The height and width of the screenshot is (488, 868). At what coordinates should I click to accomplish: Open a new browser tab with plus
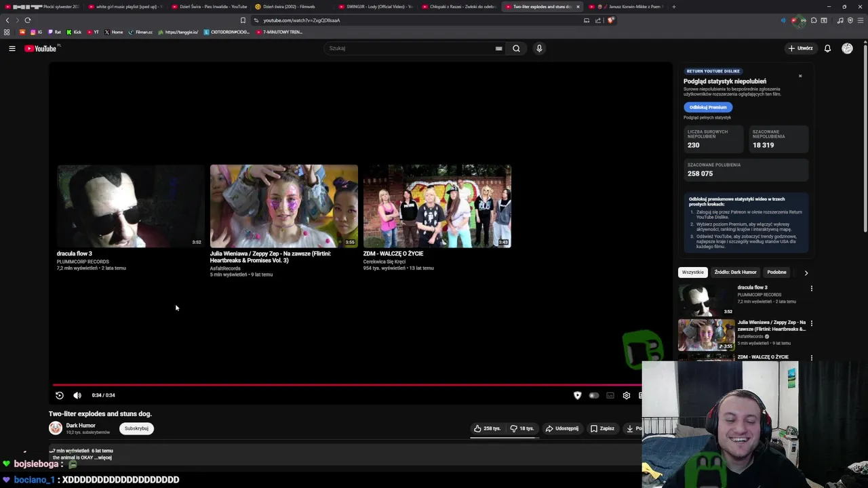click(x=673, y=7)
